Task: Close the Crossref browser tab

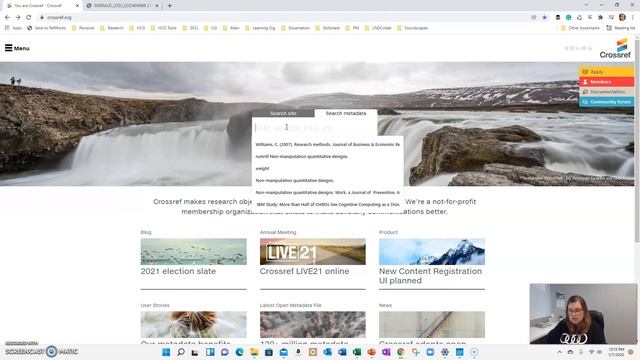Action: pyautogui.click(x=77, y=6)
